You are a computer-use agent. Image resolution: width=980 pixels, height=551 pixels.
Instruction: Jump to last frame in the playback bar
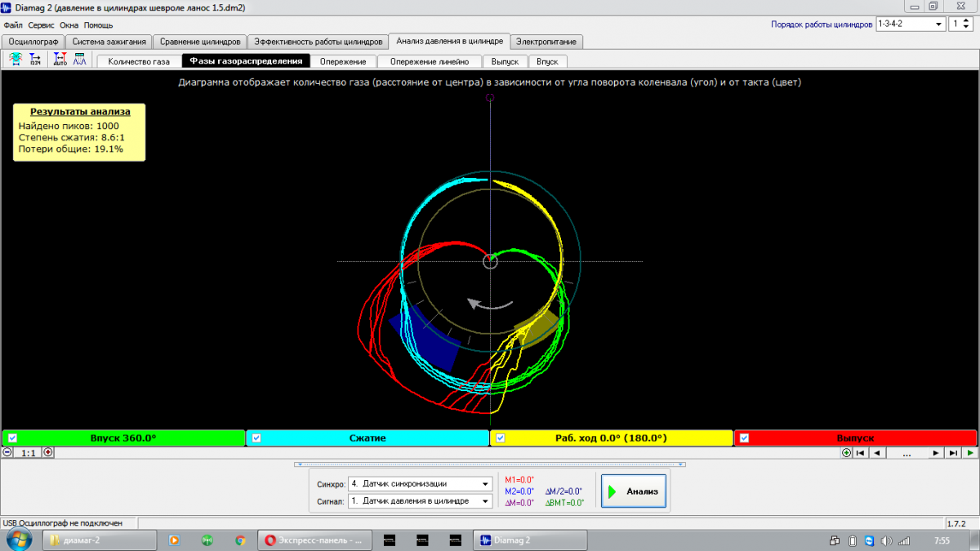pyautogui.click(x=953, y=452)
